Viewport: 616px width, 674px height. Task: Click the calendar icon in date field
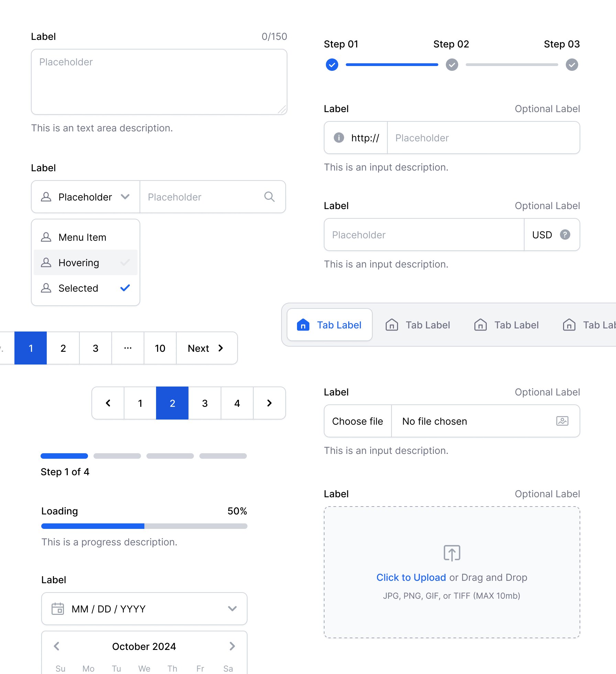coord(58,609)
